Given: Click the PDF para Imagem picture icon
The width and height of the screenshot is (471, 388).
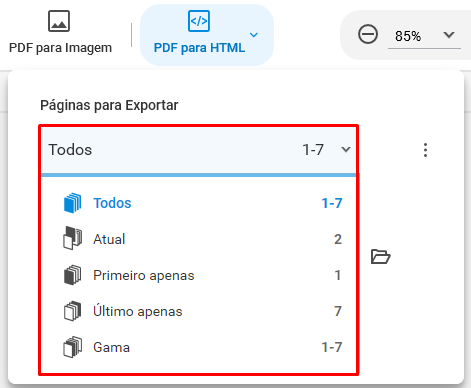Looking at the screenshot, I should pyautogui.click(x=59, y=21).
